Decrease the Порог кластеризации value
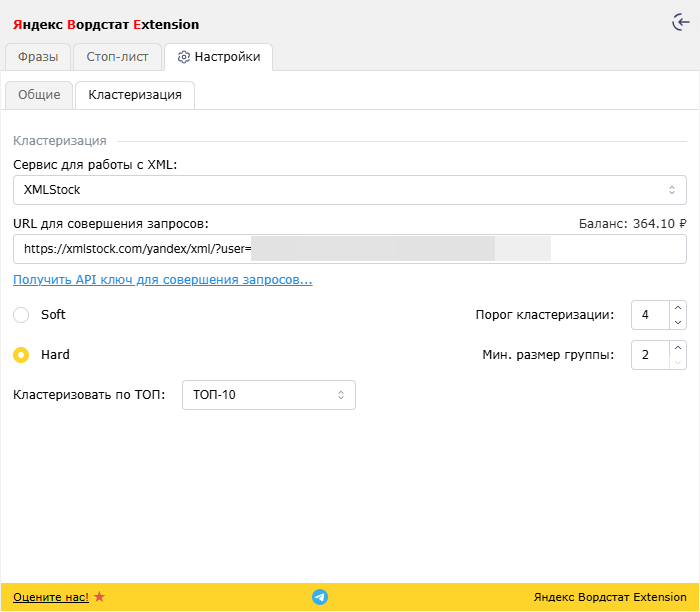The height and width of the screenshot is (612, 700). (x=678, y=322)
